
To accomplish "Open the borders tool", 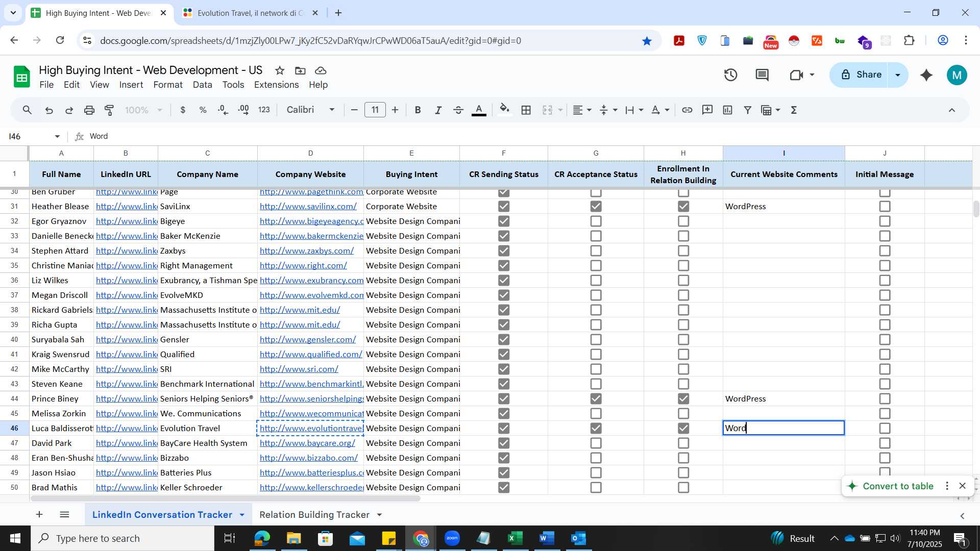I will pyautogui.click(x=526, y=110).
